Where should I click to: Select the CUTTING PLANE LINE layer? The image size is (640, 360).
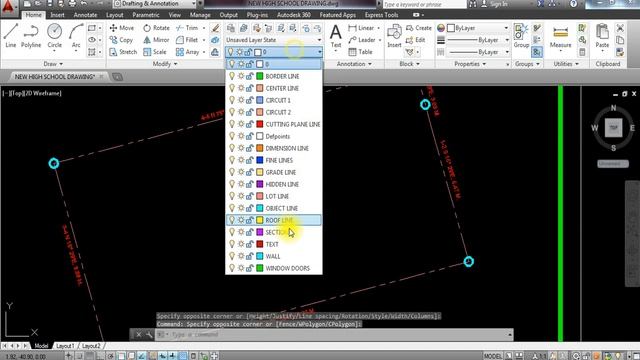[x=273, y=124]
